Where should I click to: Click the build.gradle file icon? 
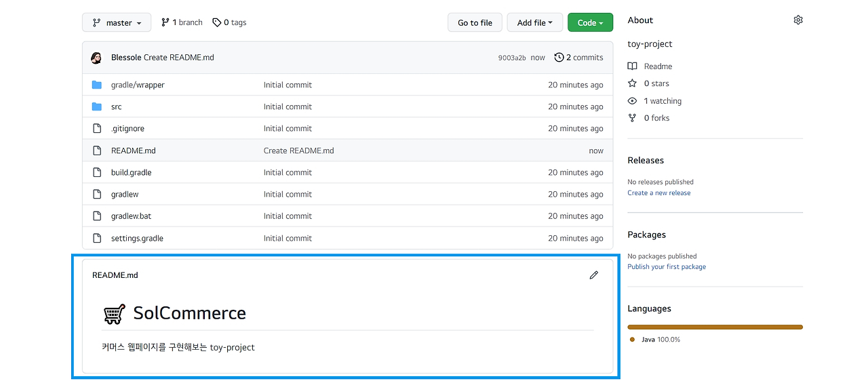click(x=97, y=172)
